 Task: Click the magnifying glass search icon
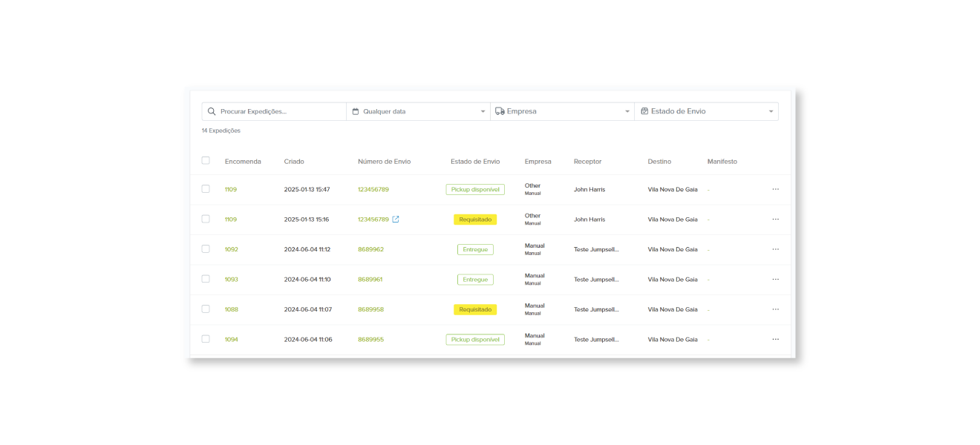212,111
